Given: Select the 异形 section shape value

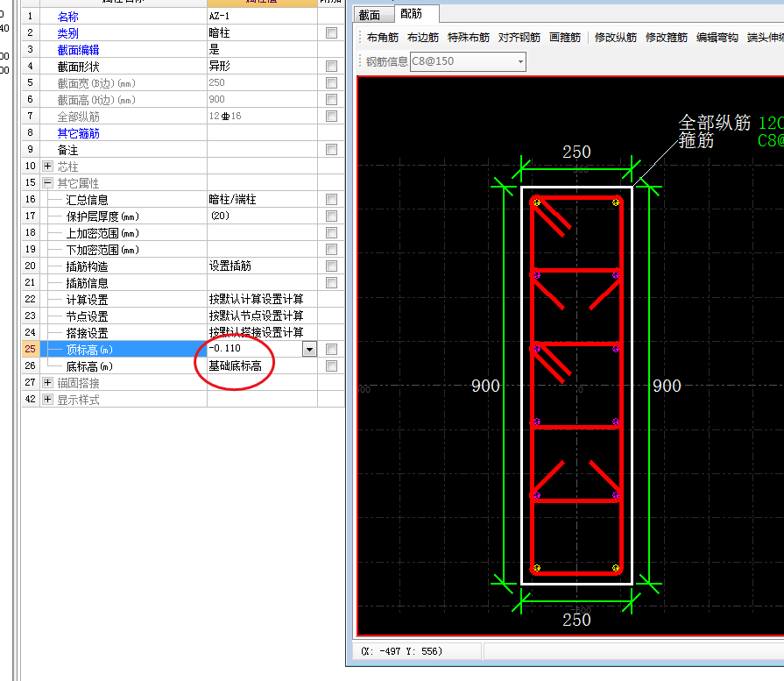Looking at the screenshot, I should click(x=262, y=66).
